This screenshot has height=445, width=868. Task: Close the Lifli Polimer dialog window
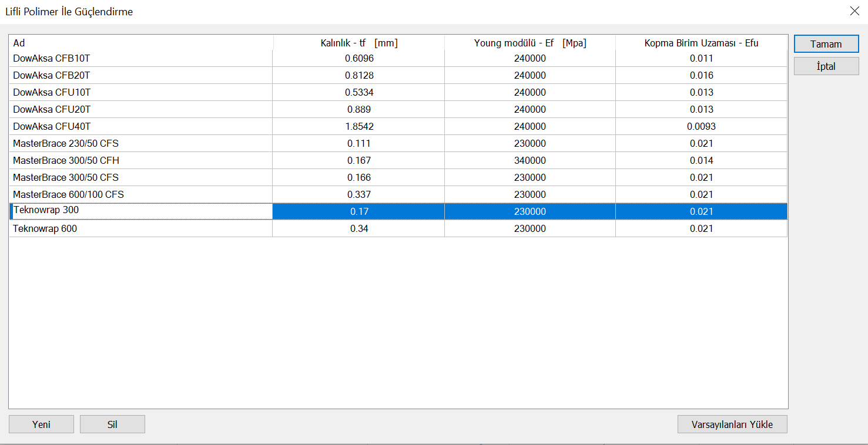854,11
